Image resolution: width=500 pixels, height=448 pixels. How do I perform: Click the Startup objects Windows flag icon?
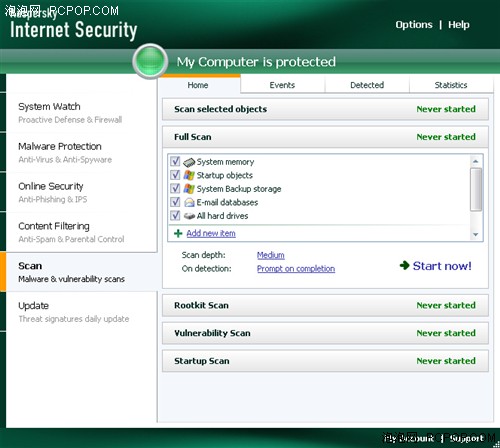pos(189,175)
